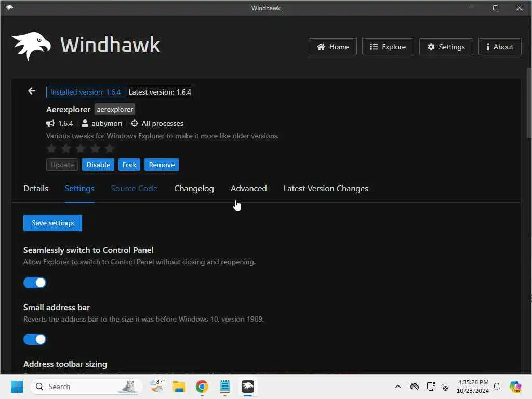The image size is (532, 399).
Task: Click the fifth rating star
Action: tap(110, 148)
